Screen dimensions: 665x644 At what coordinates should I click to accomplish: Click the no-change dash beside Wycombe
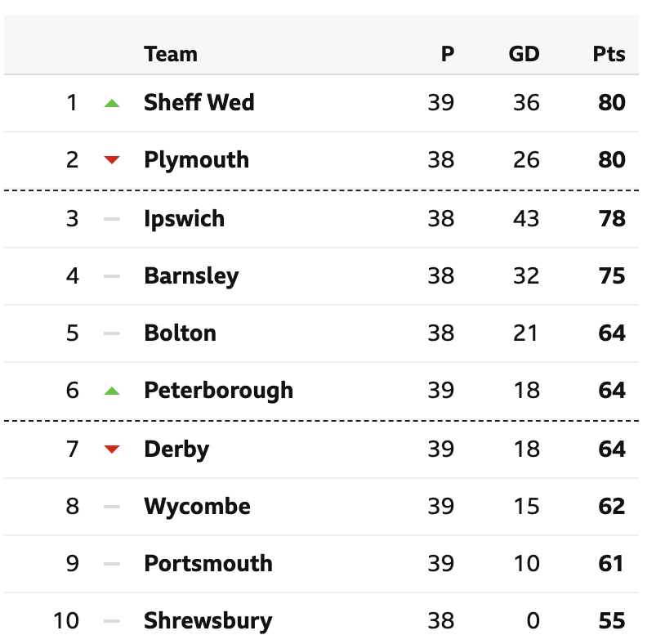pyautogui.click(x=112, y=507)
